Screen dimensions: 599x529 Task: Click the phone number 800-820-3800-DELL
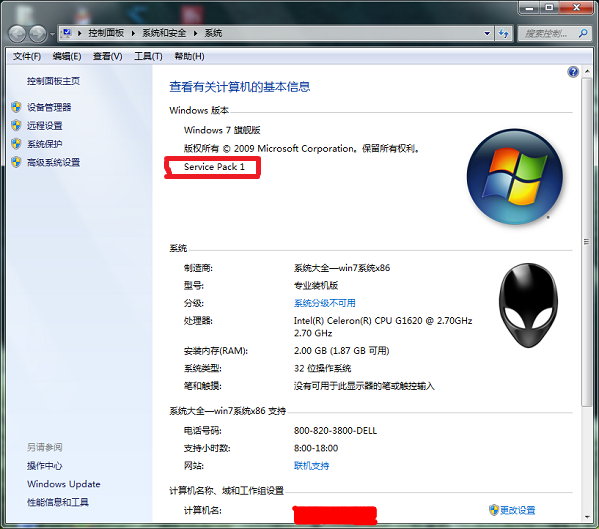point(335,431)
